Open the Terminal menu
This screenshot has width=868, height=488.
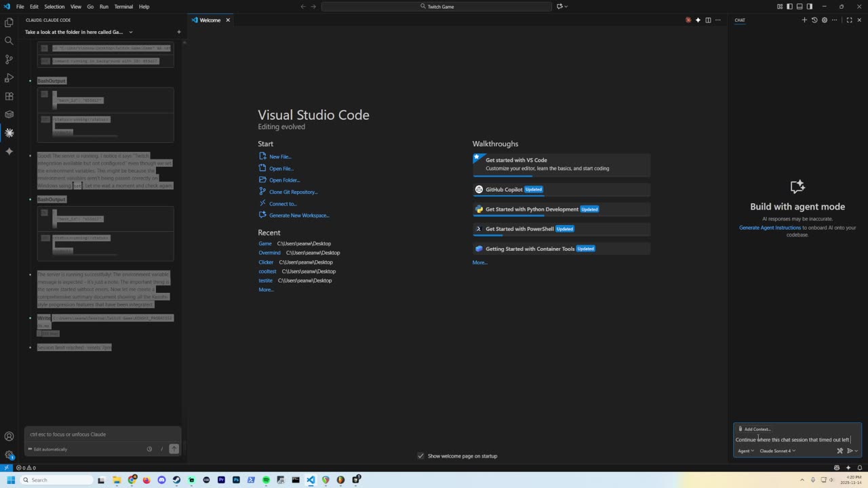[x=123, y=7]
